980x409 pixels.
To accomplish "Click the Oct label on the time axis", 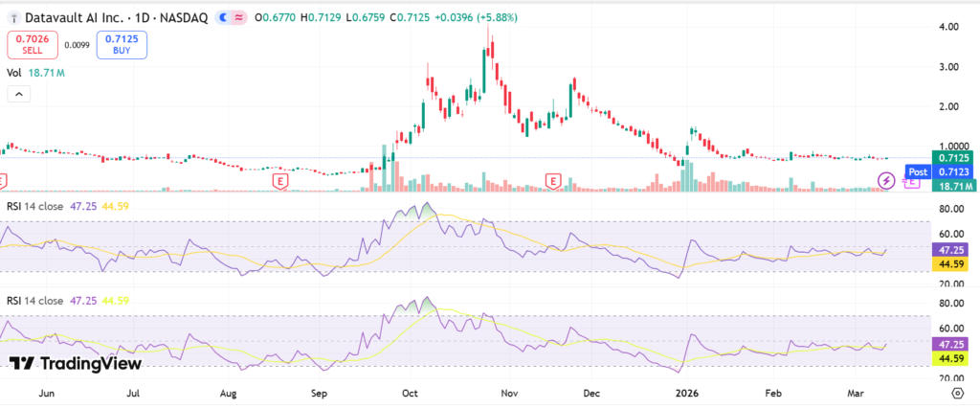I will click(410, 393).
